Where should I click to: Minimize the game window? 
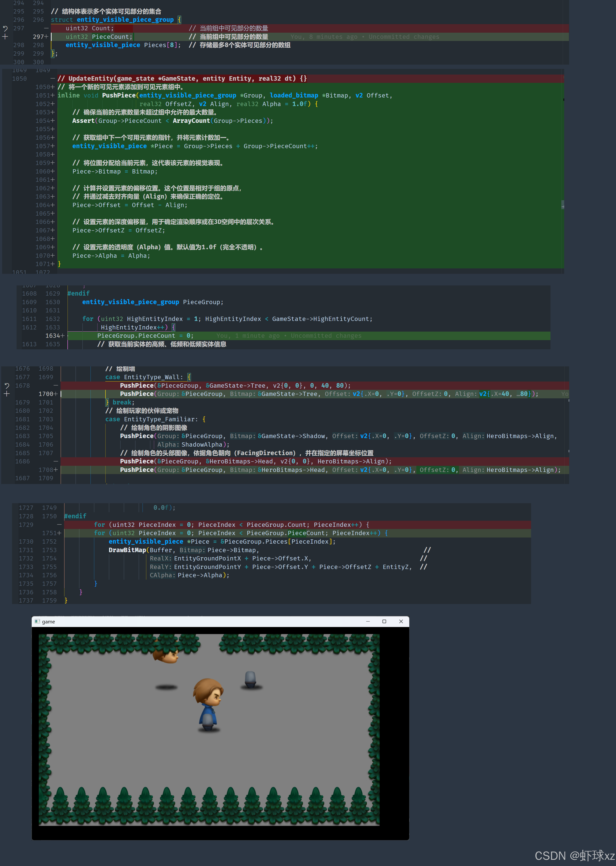coord(368,621)
